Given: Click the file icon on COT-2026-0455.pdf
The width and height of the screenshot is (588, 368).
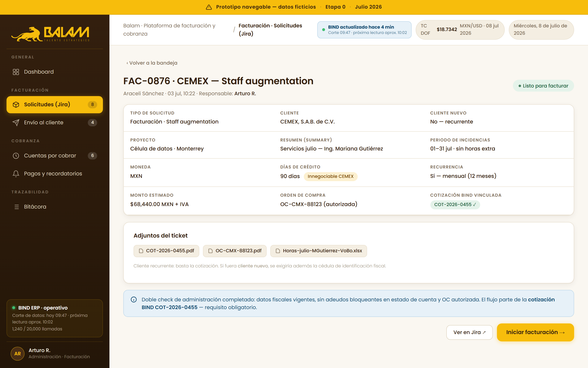Looking at the screenshot, I should pos(141,251).
